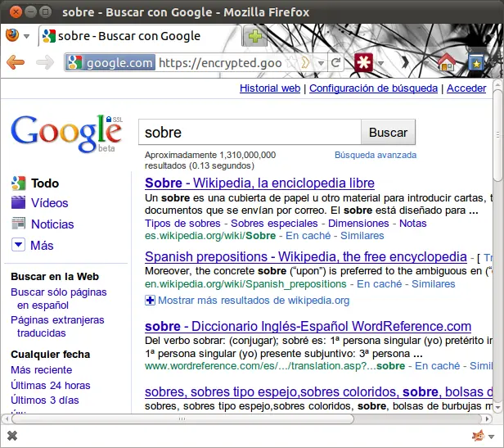Click the Firefox menu icon
Image resolution: width=504 pixels, height=448 pixels.
[12, 36]
